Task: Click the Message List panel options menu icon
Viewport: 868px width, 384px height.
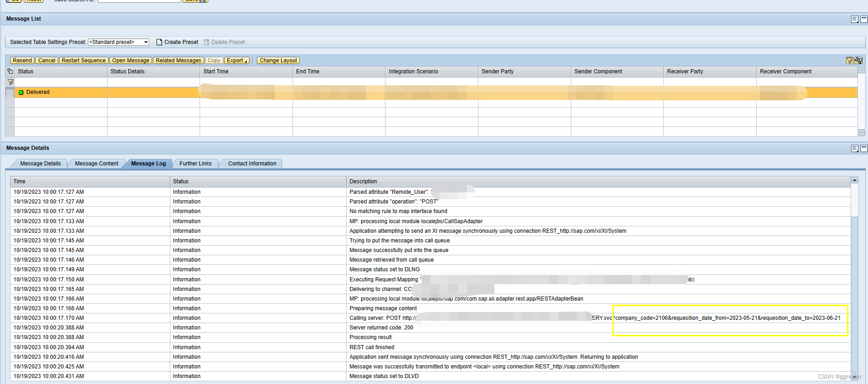Action: (854, 19)
